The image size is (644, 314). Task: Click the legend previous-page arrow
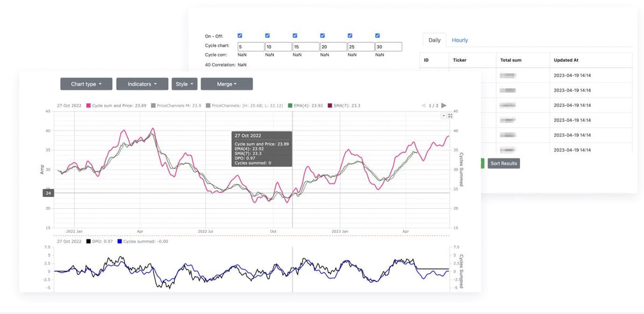[424, 105]
